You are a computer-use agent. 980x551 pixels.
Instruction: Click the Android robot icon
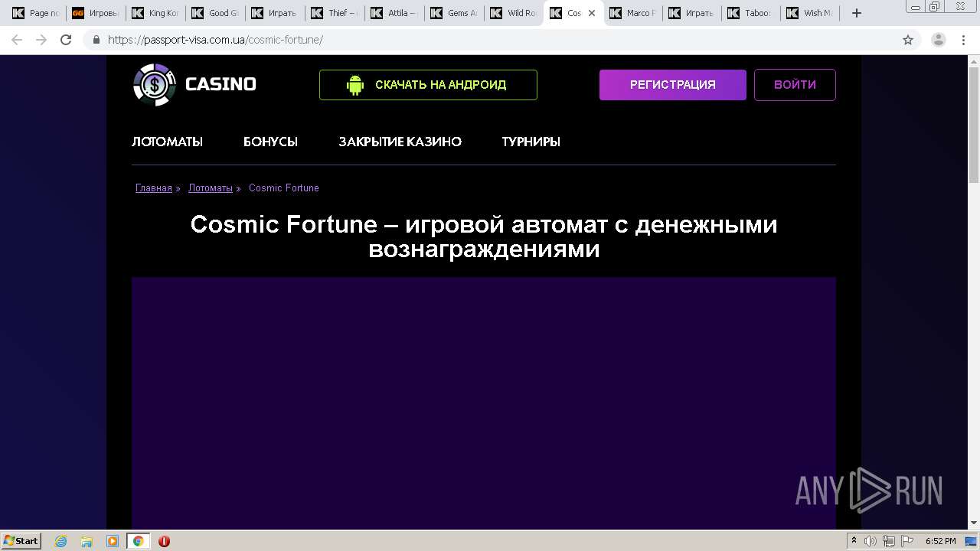(355, 85)
